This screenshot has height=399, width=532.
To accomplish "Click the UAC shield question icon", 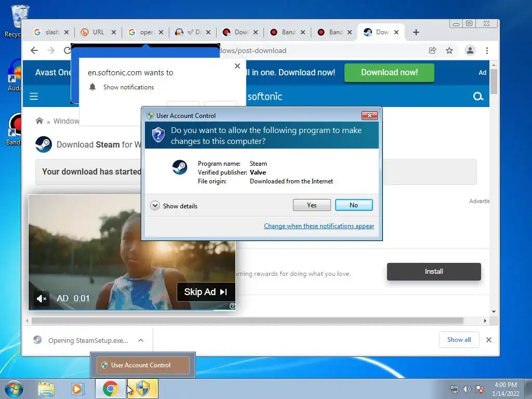I will click(158, 135).
